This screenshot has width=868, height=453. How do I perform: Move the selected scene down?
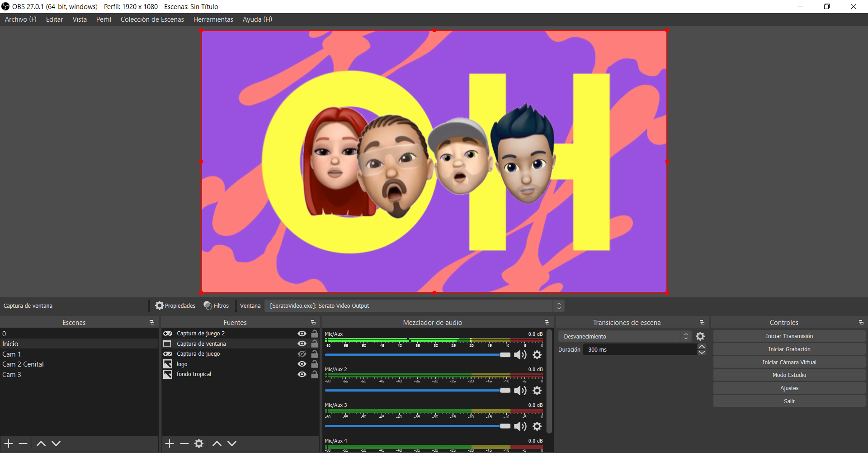(x=56, y=443)
